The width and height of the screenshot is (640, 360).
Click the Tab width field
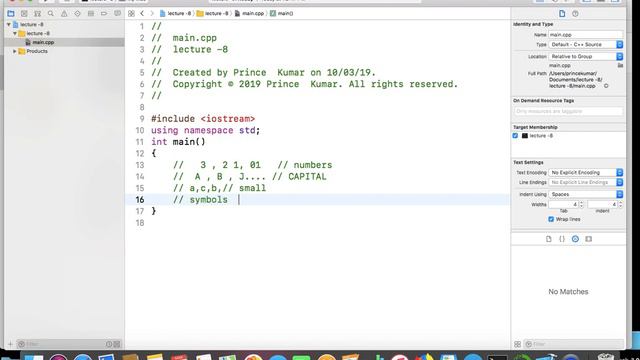pos(564,204)
